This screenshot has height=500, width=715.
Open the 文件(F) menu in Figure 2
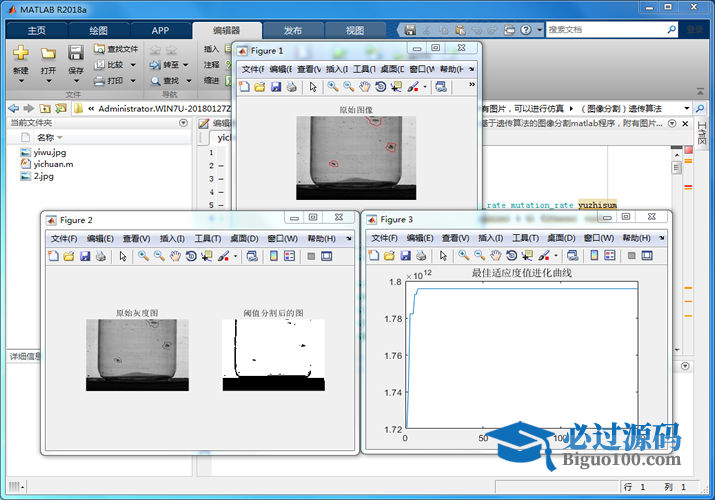[x=64, y=239]
